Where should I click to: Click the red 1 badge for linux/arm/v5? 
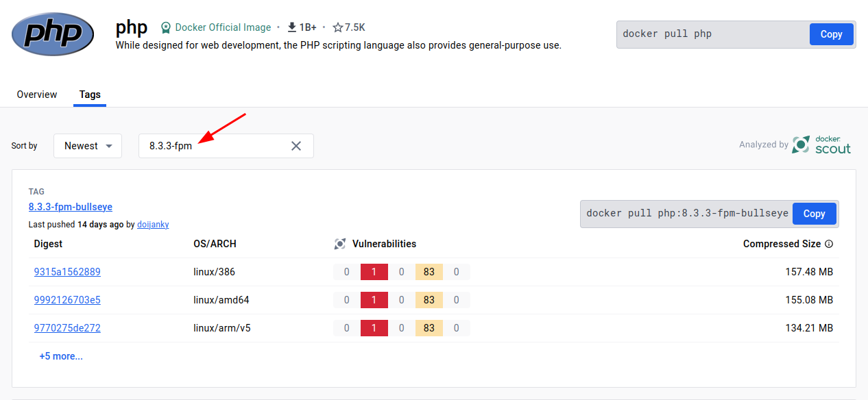tap(374, 328)
